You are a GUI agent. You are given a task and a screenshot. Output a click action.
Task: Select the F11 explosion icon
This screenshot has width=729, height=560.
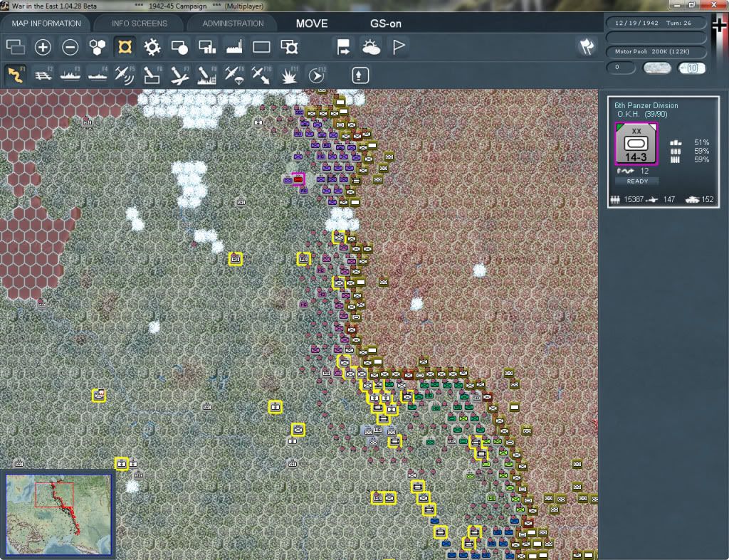289,75
